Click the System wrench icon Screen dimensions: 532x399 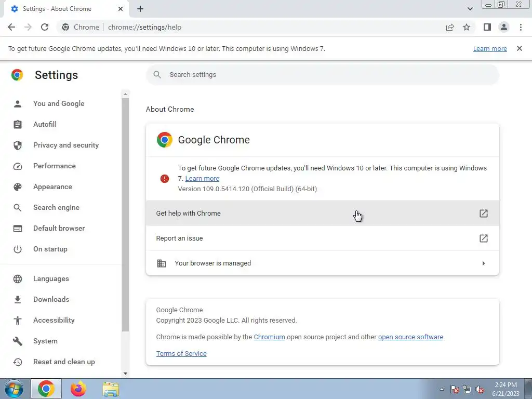click(x=18, y=341)
